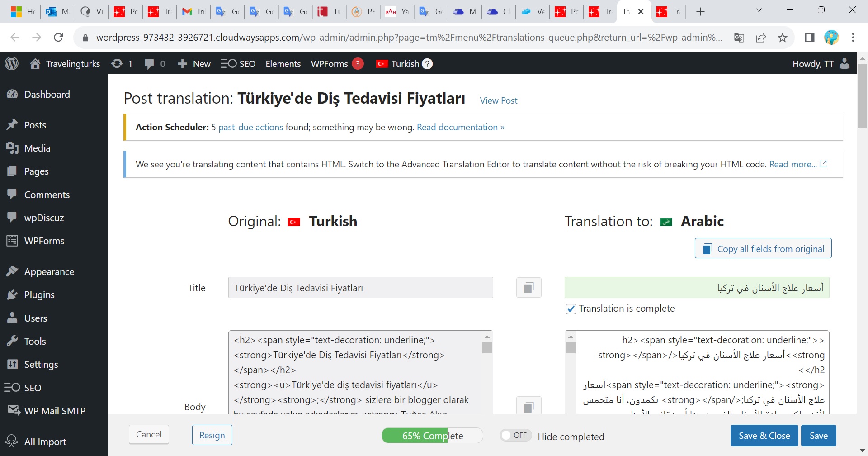
Task: Click Copy all fields from original
Action: [763, 248]
